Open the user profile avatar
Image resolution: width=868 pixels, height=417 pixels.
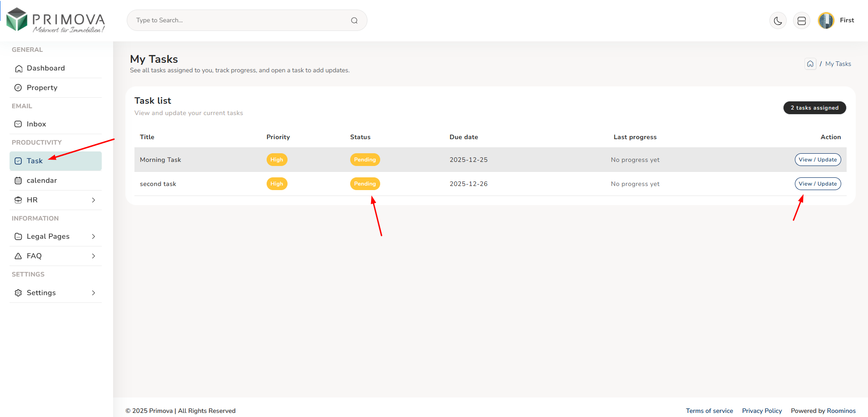(x=826, y=20)
